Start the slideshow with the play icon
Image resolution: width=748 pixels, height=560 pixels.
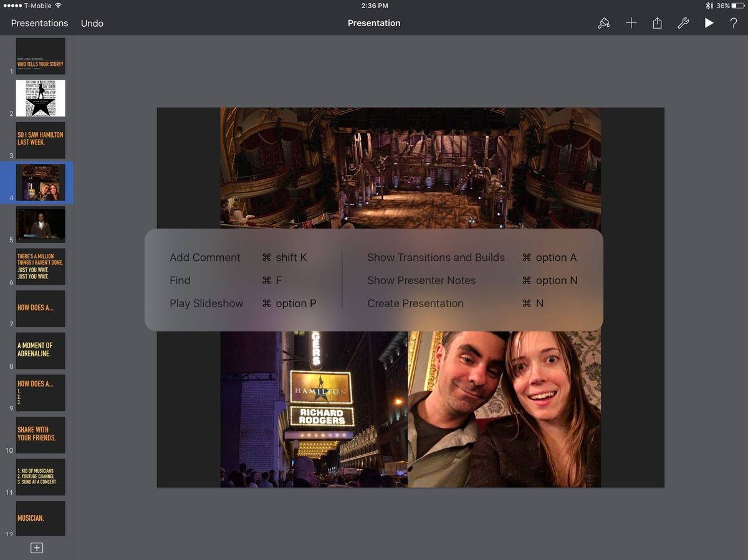(709, 23)
